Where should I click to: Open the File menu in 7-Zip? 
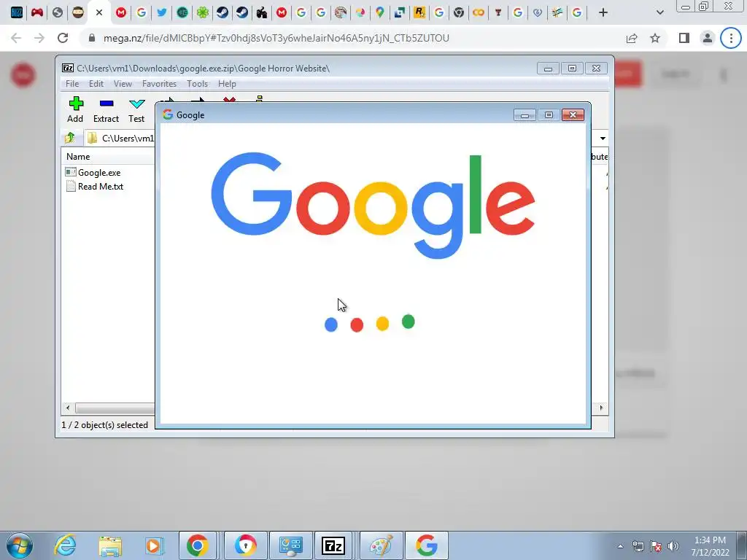click(x=72, y=84)
